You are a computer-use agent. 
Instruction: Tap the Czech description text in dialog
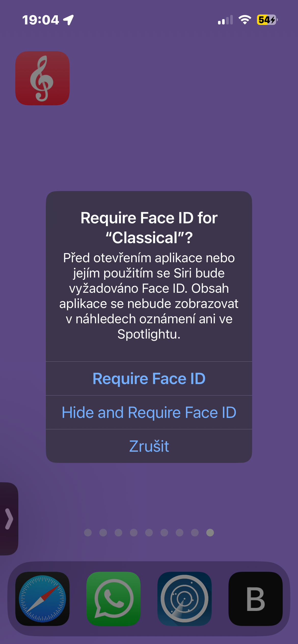pyautogui.click(x=149, y=296)
